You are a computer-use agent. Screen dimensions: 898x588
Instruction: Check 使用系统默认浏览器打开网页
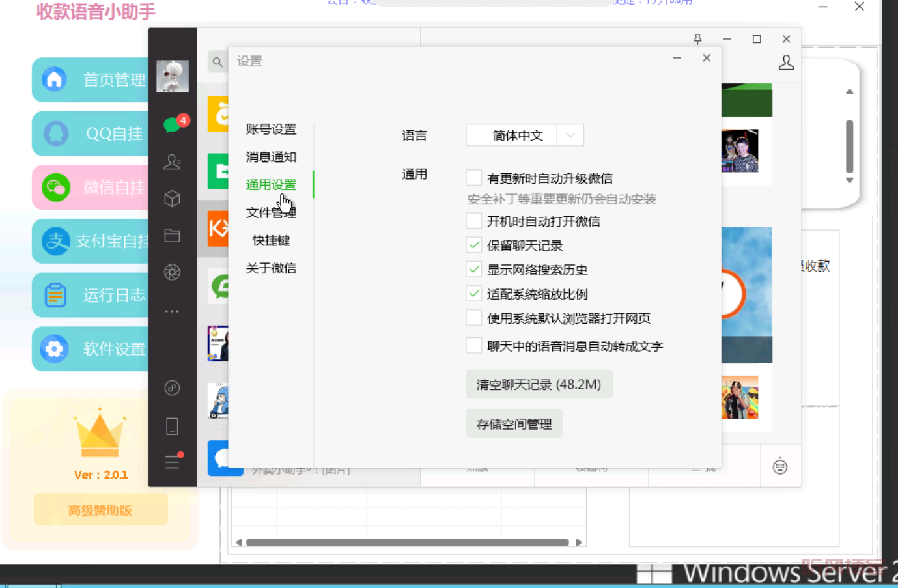tap(474, 318)
